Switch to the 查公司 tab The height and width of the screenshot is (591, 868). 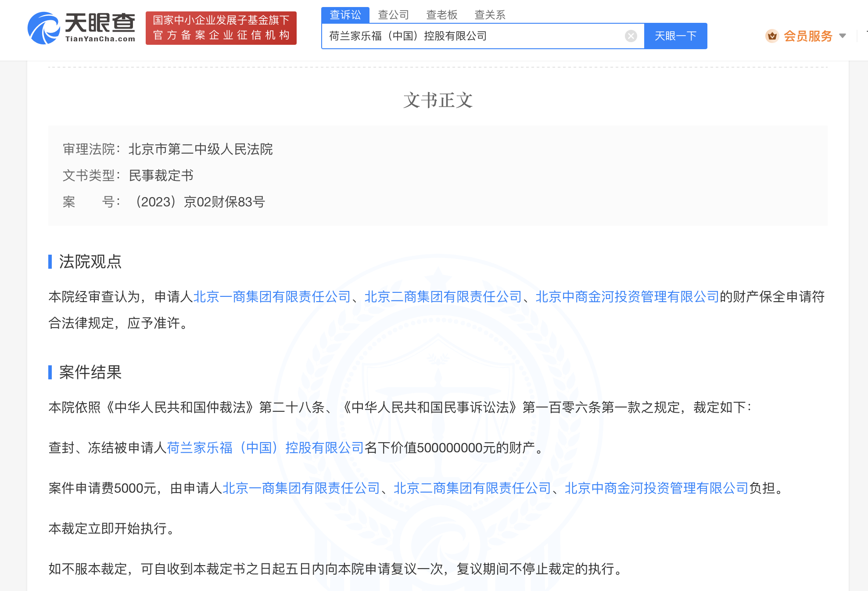pos(393,15)
